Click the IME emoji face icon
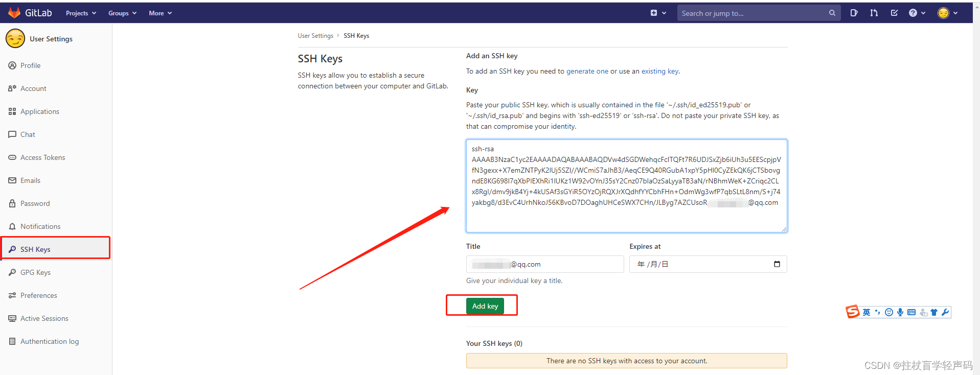Viewport: 980px width, 375px height. pos(889,312)
